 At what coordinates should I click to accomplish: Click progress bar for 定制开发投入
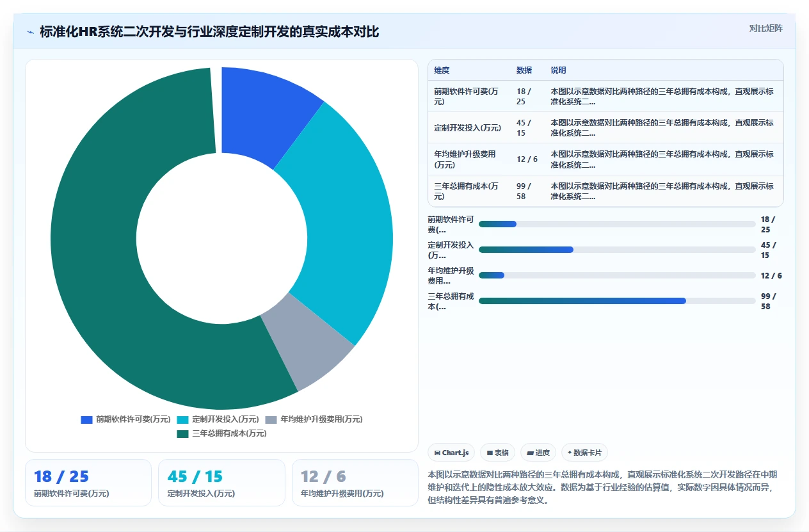pyautogui.click(x=617, y=250)
